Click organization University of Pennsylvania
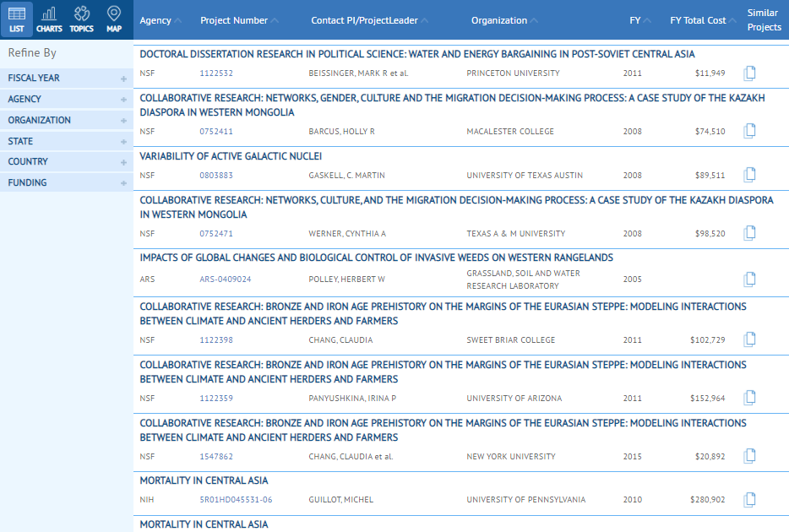 tap(525, 500)
